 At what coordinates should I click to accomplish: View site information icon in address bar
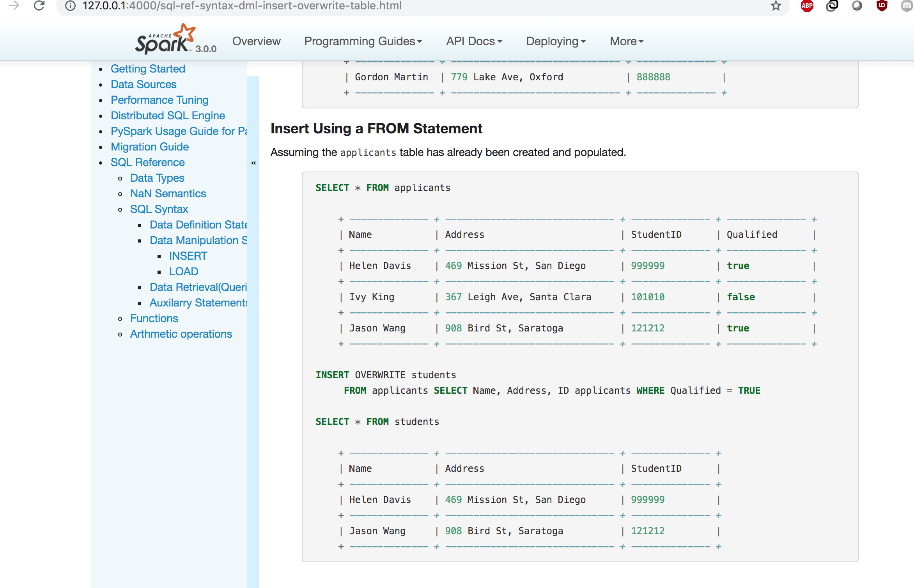tap(70, 5)
